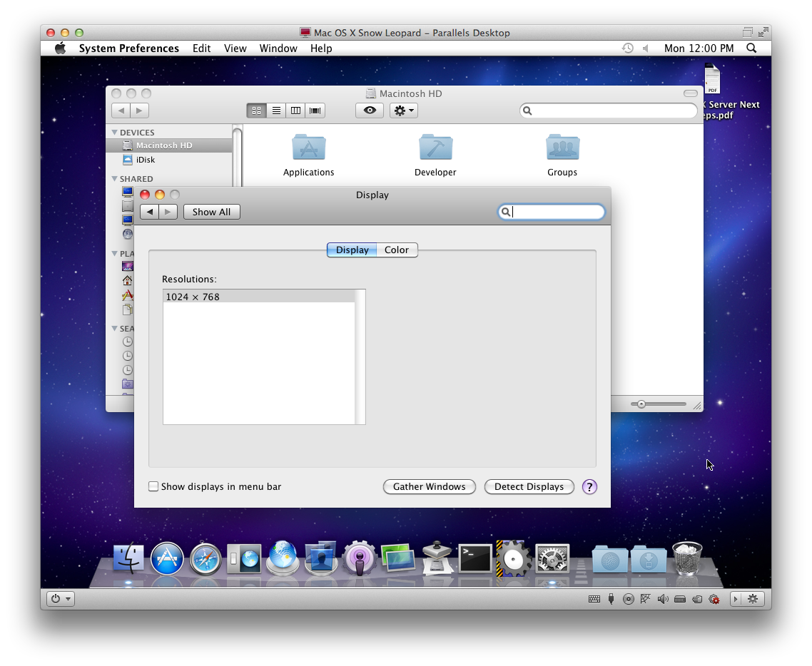Toggle Finder toolbar pill button

tap(690, 93)
